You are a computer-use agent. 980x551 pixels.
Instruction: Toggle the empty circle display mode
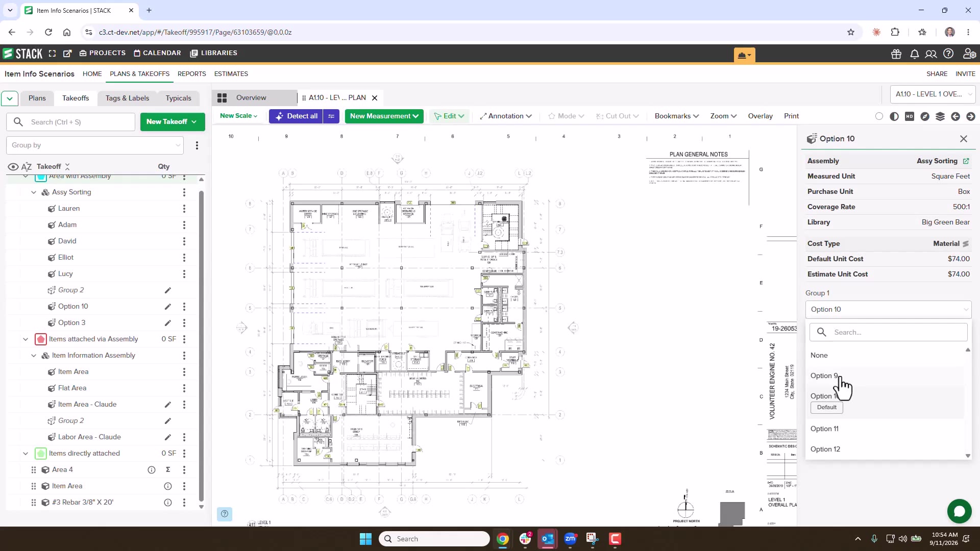point(879,116)
